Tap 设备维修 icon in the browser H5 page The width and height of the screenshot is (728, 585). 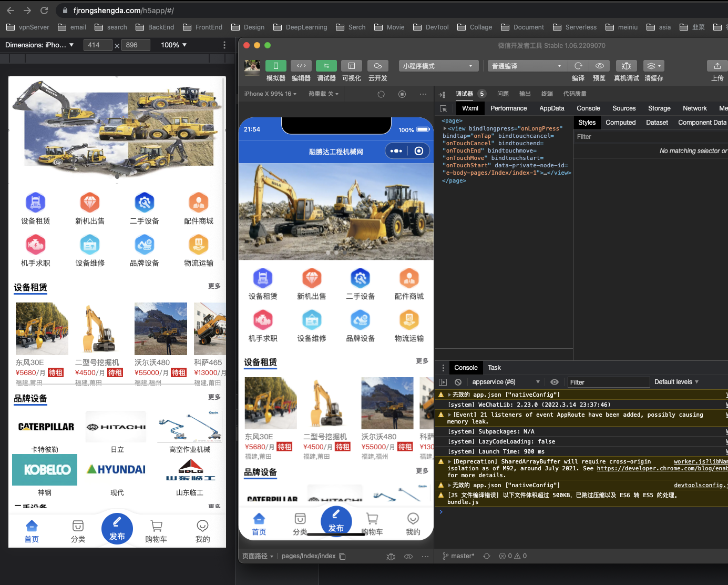point(90,245)
